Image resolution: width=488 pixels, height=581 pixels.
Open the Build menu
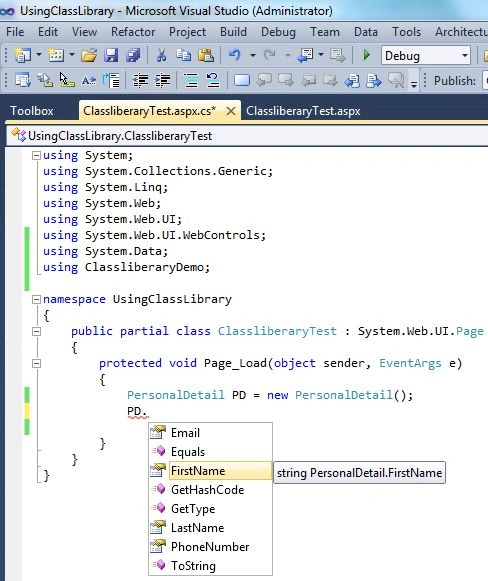coord(233,32)
